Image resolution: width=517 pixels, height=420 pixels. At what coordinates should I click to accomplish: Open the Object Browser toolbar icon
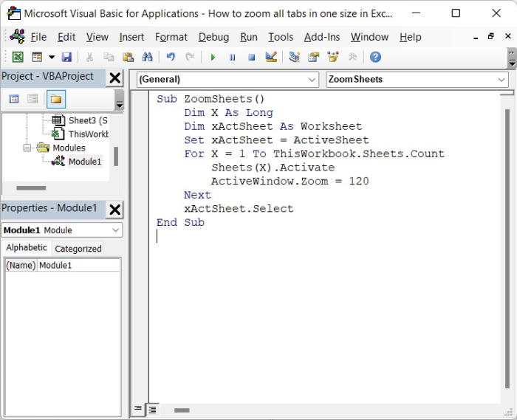pos(333,58)
